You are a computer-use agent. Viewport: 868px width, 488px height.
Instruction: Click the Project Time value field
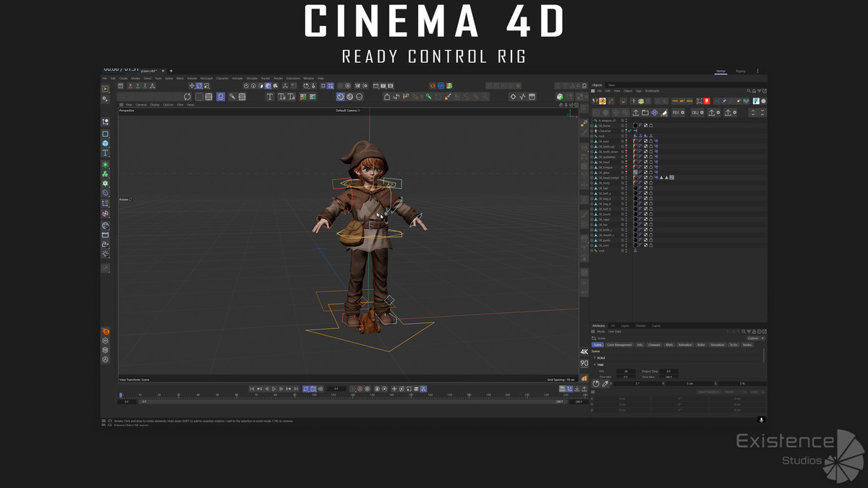pyautogui.click(x=668, y=372)
